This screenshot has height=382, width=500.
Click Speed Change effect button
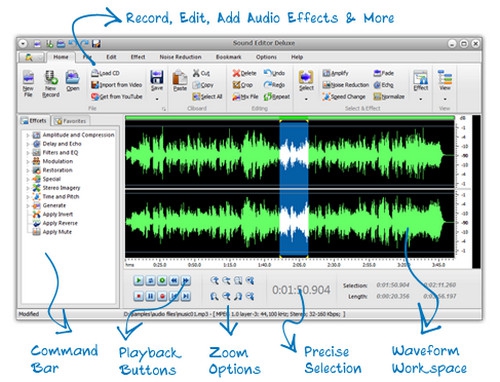pos(344,97)
